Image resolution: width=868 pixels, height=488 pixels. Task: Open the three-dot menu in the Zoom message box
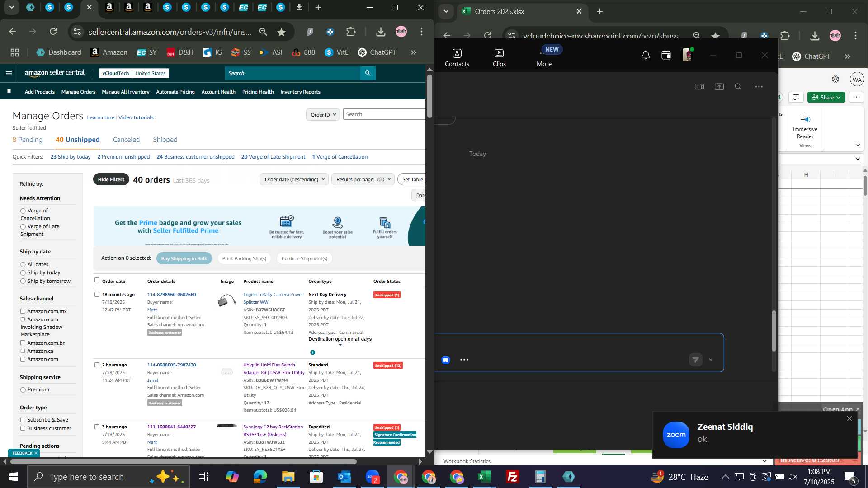tap(464, 360)
